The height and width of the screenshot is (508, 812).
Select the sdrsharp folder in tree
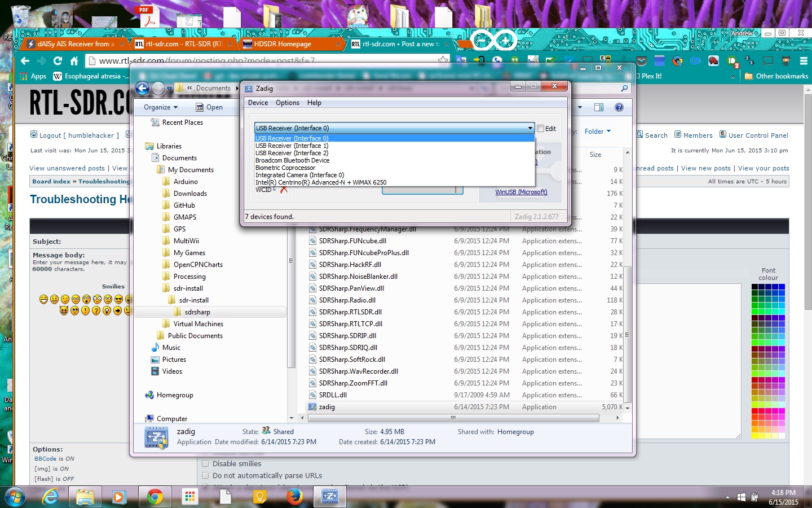197,312
